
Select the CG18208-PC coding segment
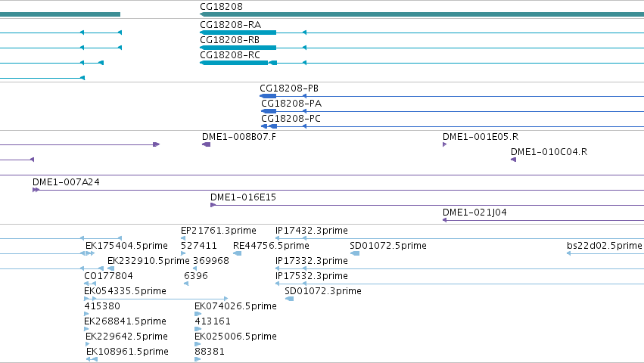[272, 126]
